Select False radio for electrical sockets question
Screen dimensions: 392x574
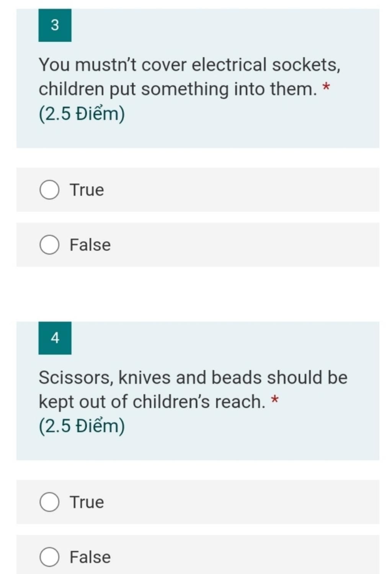(49, 245)
